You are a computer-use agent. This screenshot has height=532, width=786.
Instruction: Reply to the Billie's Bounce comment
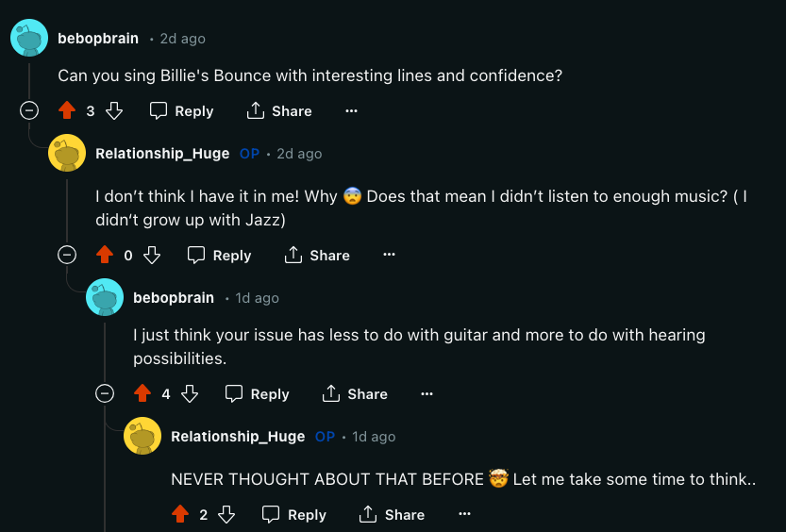[182, 111]
